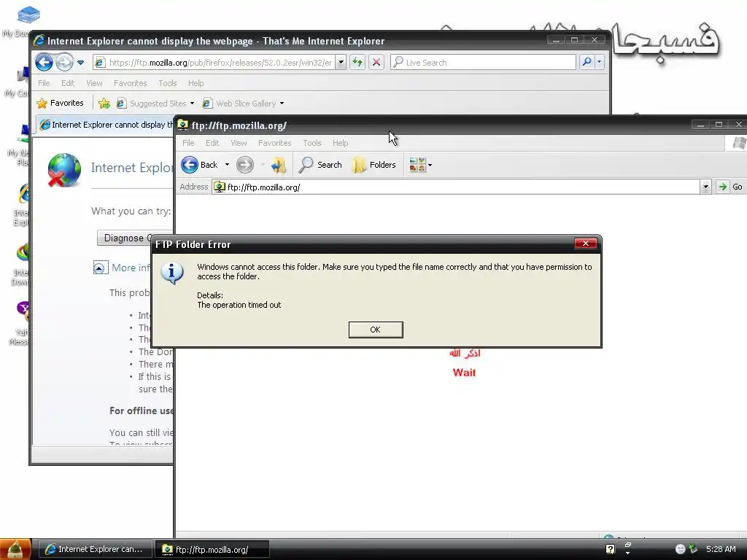Click the Forward arrow in Internet Explorer window
The width and height of the screenshot is (747, 560).
point(64,63)
